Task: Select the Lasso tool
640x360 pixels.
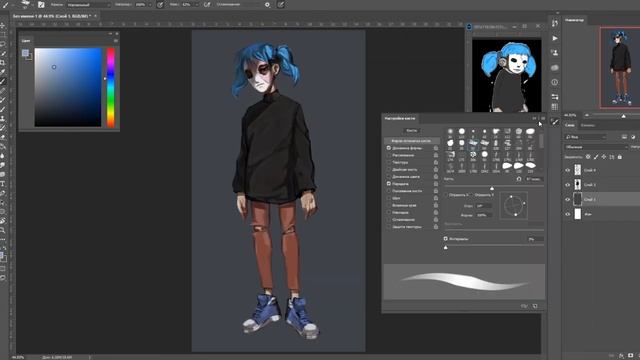Action: pyautogui.click(x=3, y=44)
